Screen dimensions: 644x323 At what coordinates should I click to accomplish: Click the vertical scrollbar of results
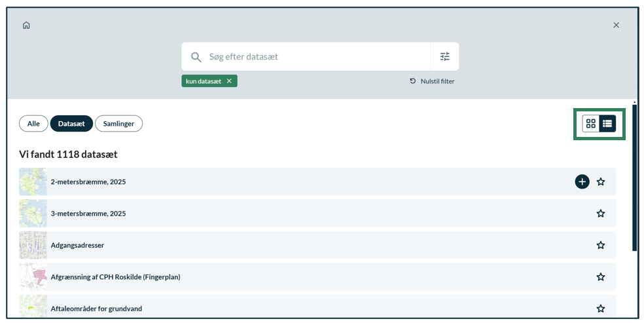635,177
